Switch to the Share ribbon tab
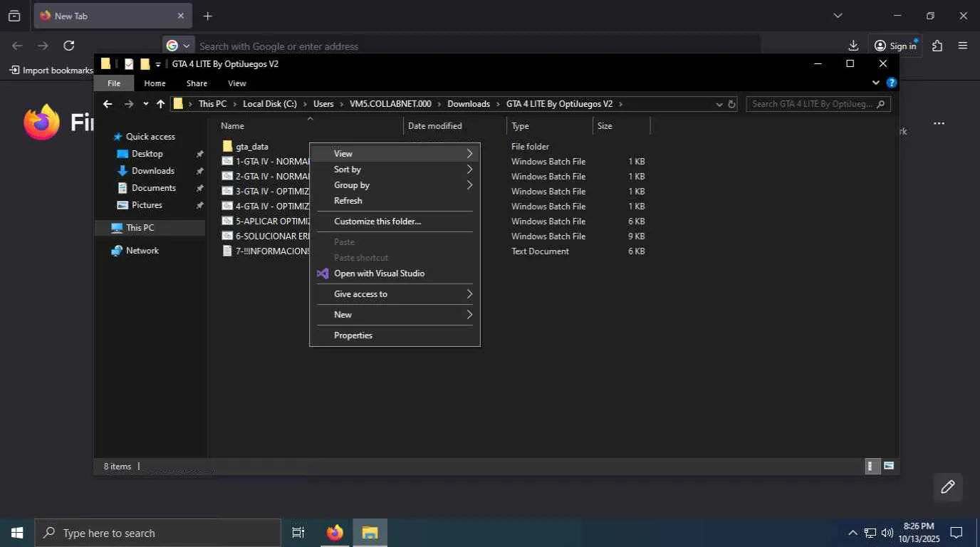Viewport: 980px width, 547px height. click(x=197, y=83)
